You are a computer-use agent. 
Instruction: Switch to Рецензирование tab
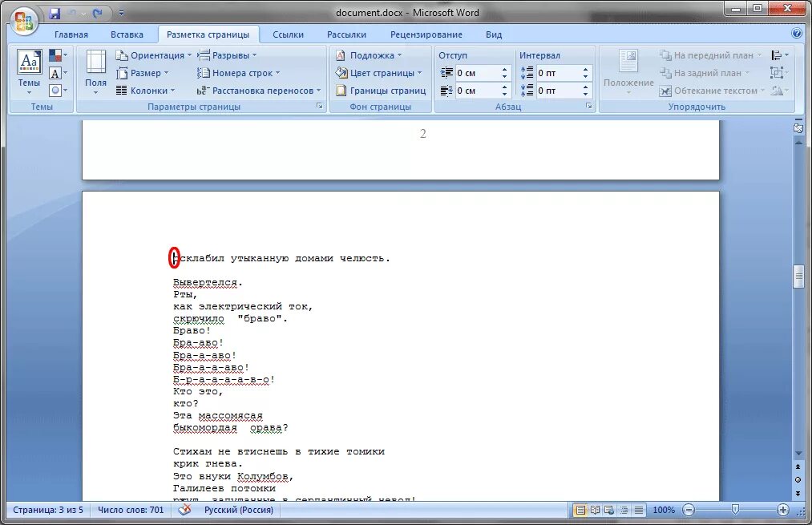pyautogui.click(x=426, y=34)
